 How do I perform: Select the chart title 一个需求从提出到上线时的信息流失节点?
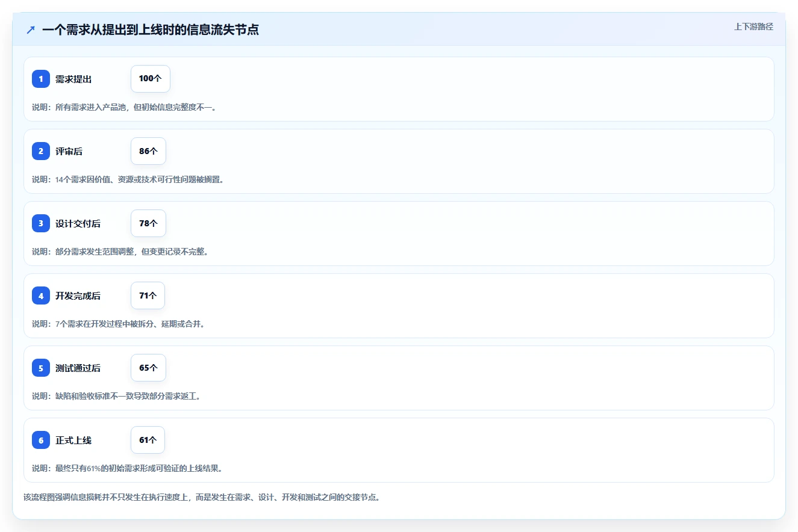[151, 29]
